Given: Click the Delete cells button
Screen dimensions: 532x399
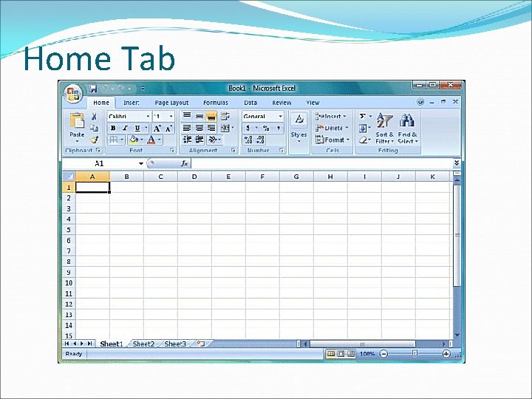Looking at the screenshot, I should click(332, 129).
